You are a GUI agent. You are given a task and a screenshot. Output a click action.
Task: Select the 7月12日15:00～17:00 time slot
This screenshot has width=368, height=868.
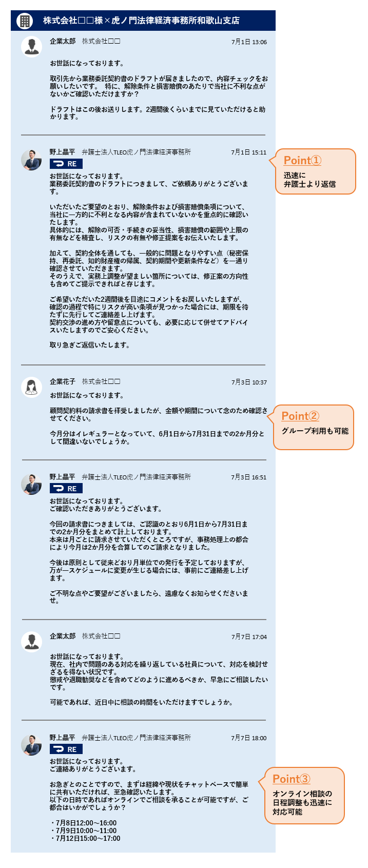point(85,838)
